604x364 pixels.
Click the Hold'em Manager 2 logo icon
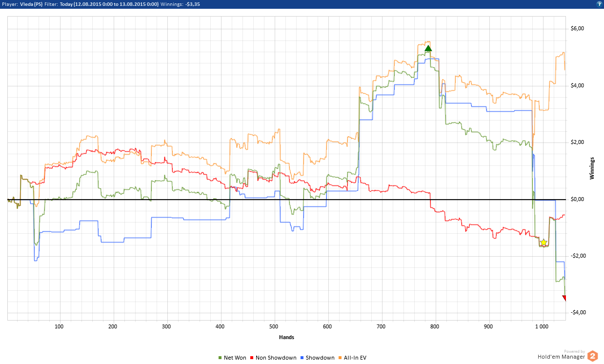(x=593, y=356)
